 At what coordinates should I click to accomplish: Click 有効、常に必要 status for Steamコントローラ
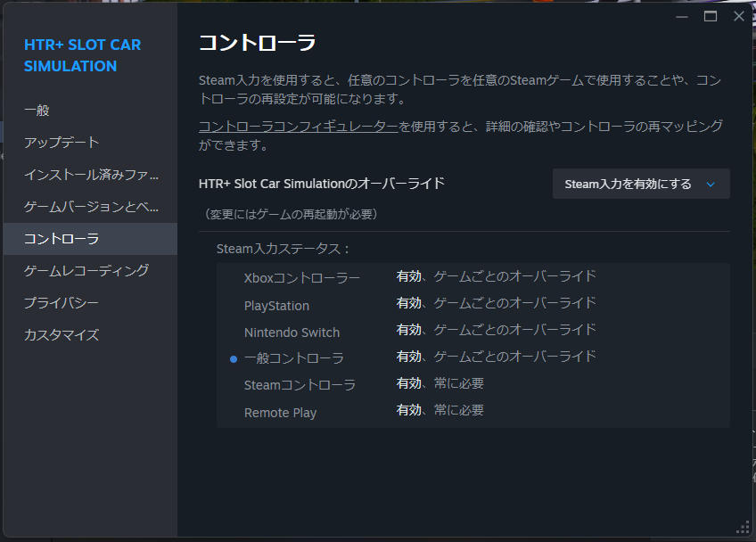coord(440,383)
